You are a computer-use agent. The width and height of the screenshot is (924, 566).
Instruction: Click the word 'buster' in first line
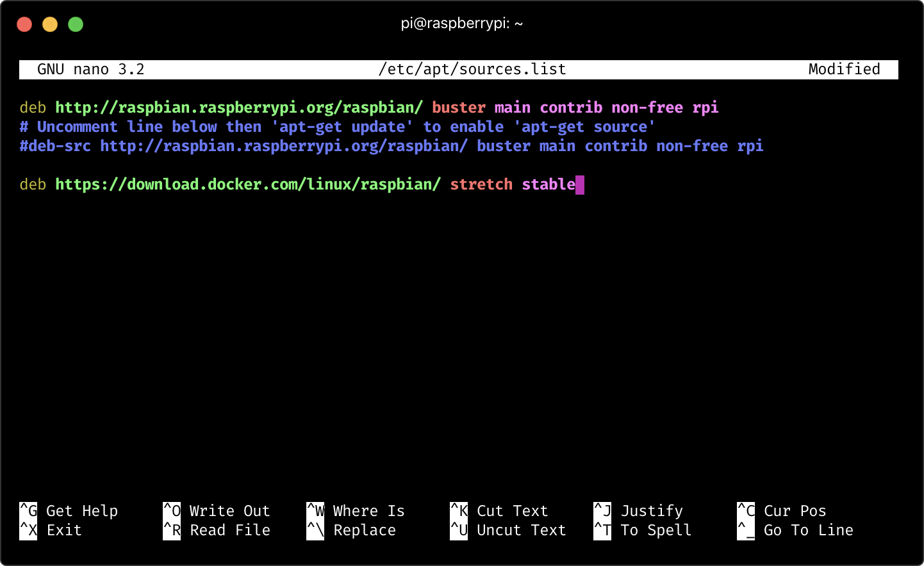pyautogui.click(x=458, y=108)
